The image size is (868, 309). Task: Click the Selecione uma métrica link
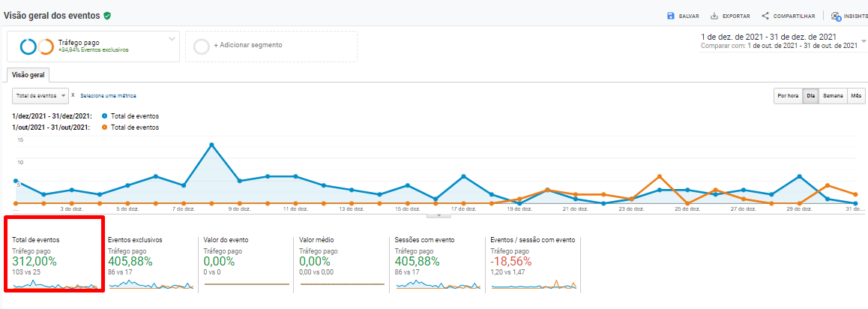pos(109,96)
